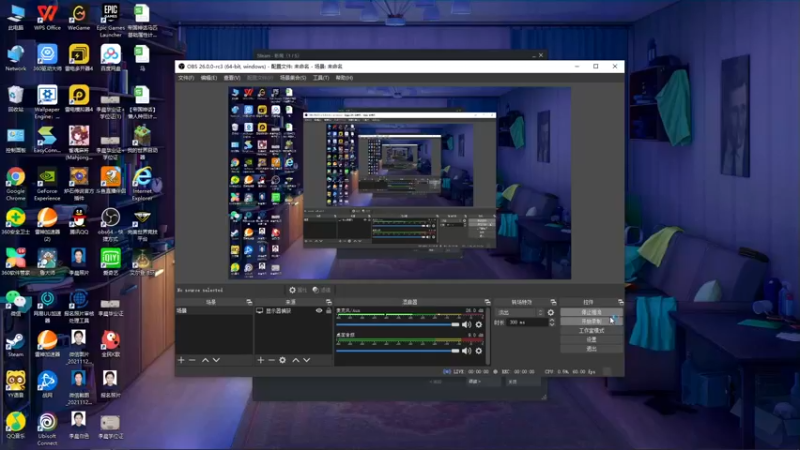Move source down in Sources dock
The image size is (800, 450).
[x=307, y=360]
